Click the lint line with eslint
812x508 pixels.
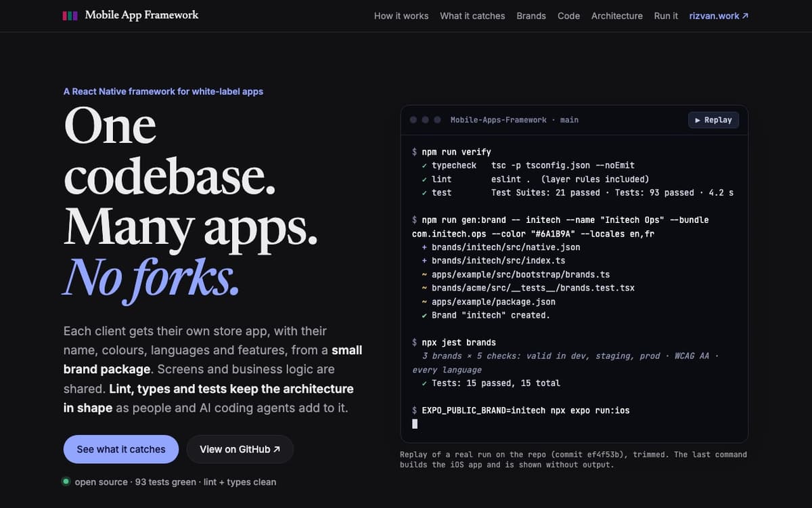coord(535,179)
